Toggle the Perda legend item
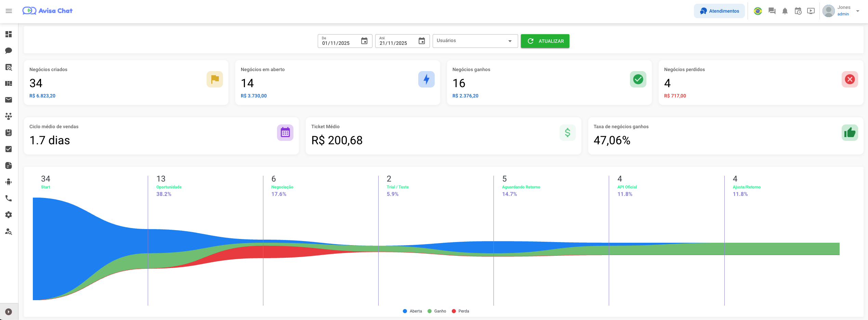Viewport: 868px width, 320px height. [x=461, y=311]
